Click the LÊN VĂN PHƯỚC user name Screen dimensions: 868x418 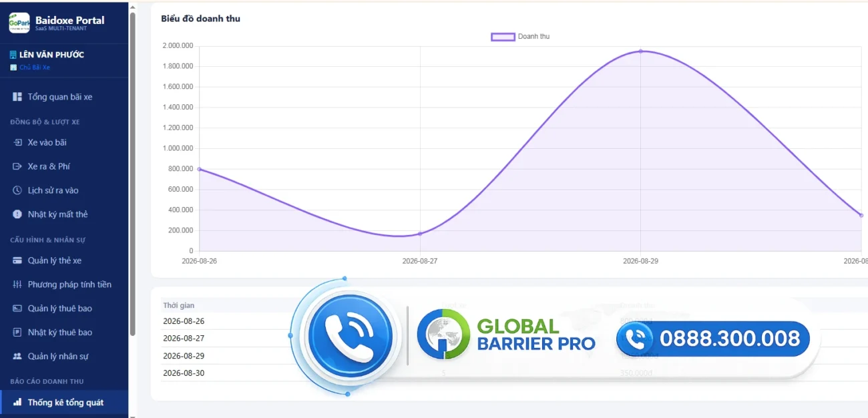51,55
